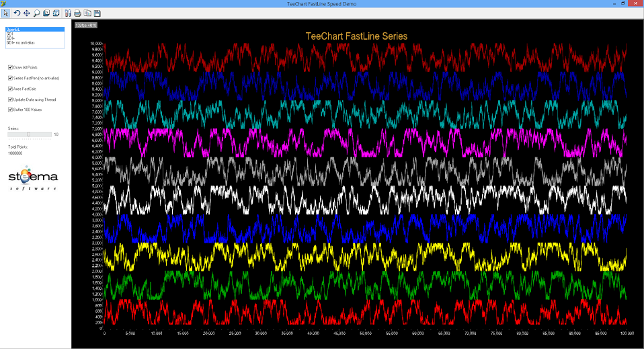Select the arrow pointer tool
This screenshot has height=349, width=644.
click(6, 13)
